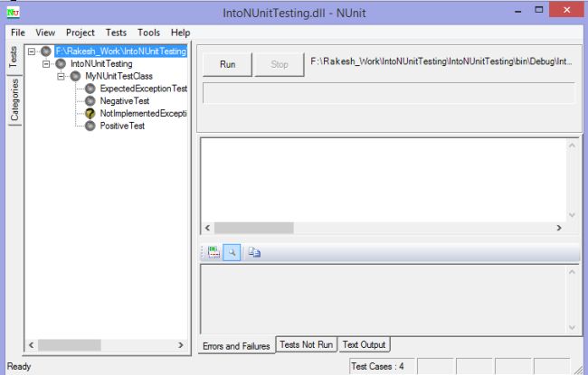Close the NUnit window
Image resolution: width=588 pixels, height=375 pixels.
click(x=566, y=10)
